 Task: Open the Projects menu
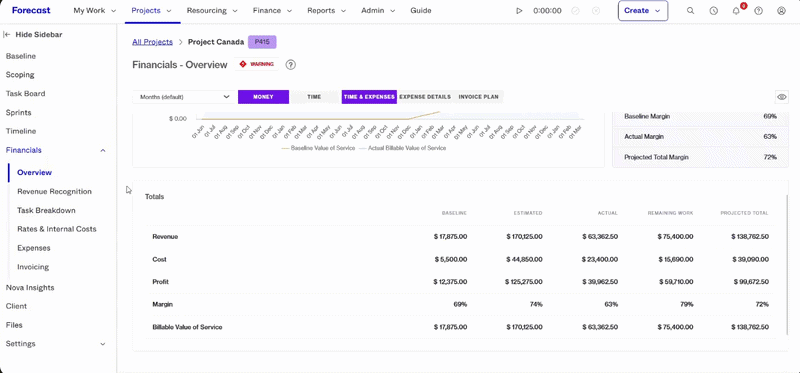(151, 11)
